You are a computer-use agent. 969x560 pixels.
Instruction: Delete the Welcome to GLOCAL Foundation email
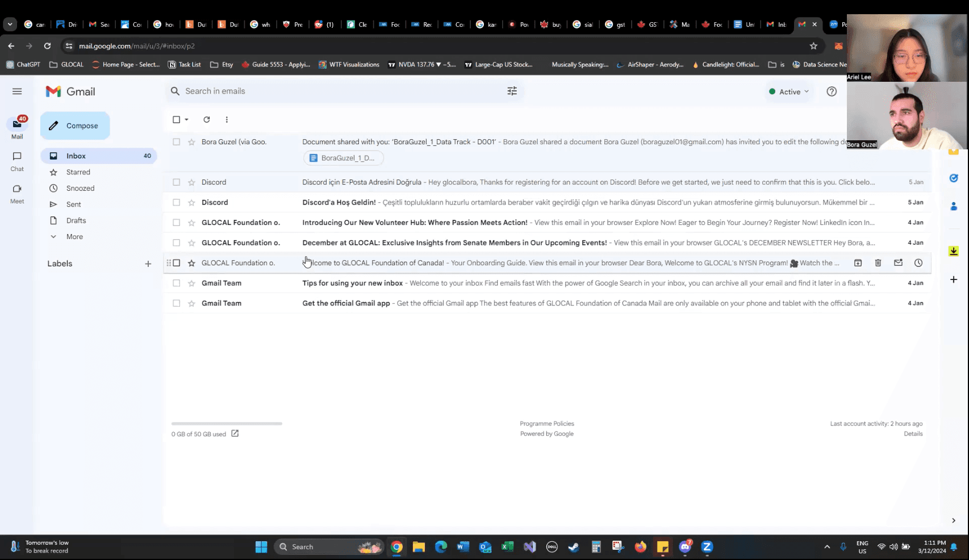[878, 263]
